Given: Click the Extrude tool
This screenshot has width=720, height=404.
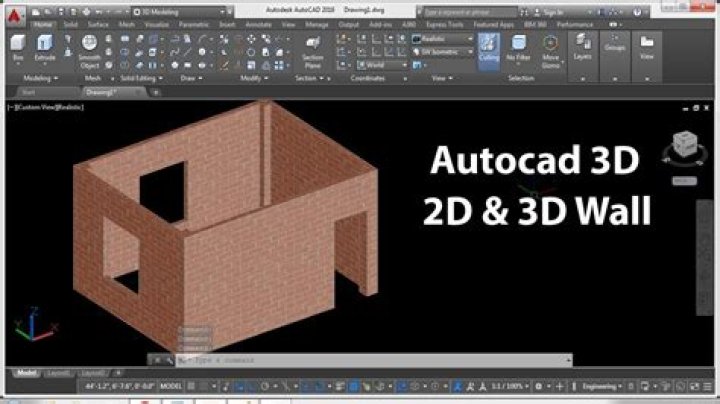Looking at the screenshot, I should coord(45,46).
